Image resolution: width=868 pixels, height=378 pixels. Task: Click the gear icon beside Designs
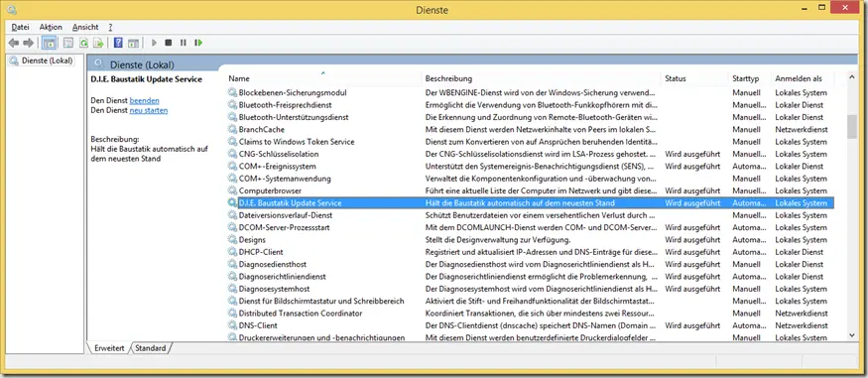232,240
